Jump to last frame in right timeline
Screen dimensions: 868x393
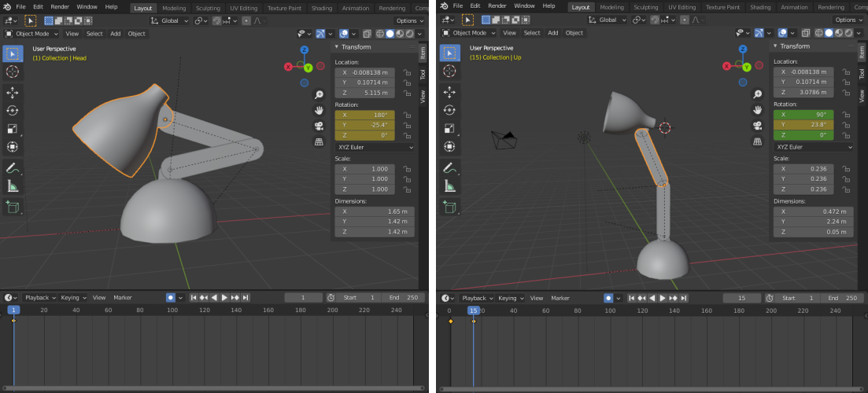click(684, 298)
